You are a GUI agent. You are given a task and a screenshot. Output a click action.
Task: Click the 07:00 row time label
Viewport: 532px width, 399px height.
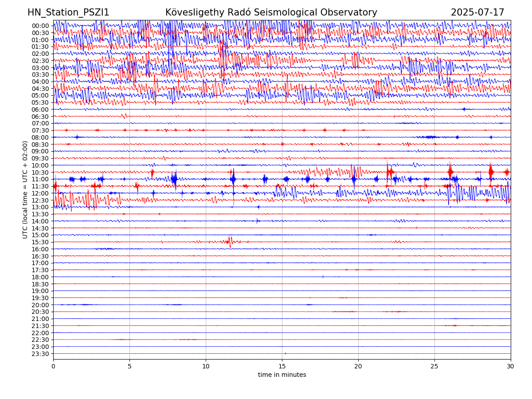click(x=40, y=123)
